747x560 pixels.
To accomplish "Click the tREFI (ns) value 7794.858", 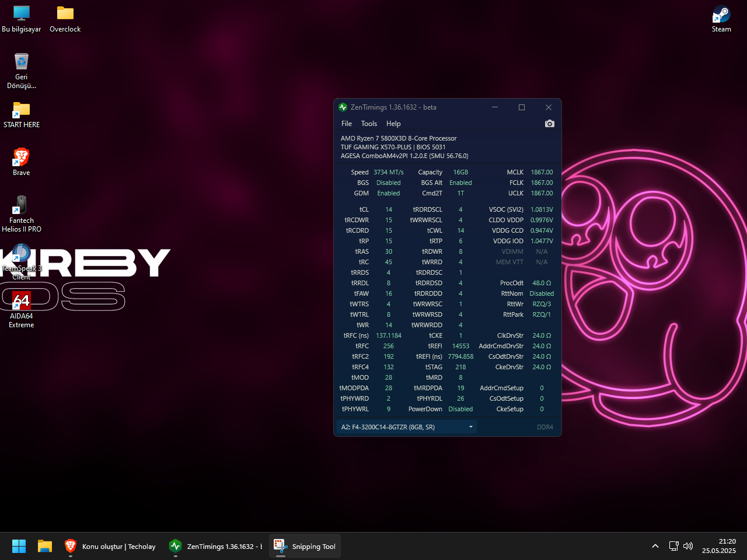I will pos(460,356).
